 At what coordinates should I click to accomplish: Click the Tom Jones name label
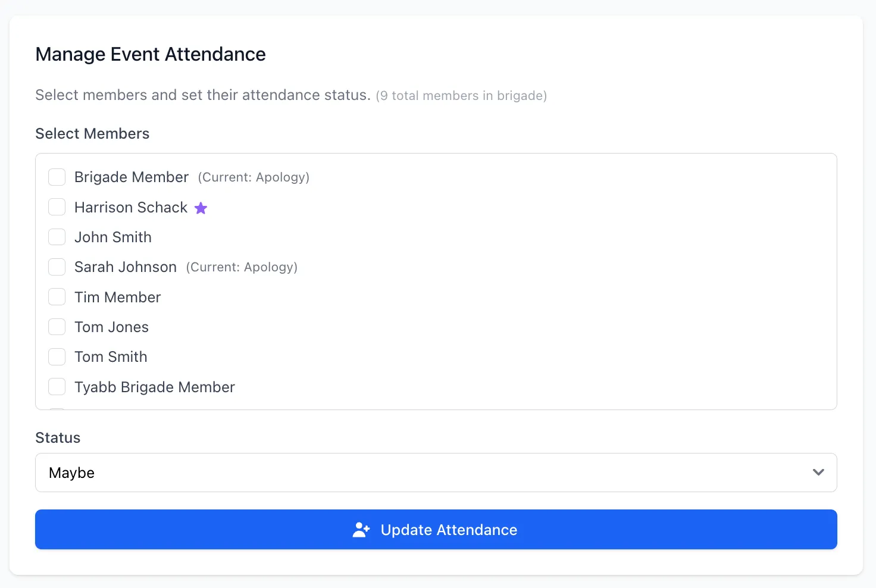tap(111, 327)
